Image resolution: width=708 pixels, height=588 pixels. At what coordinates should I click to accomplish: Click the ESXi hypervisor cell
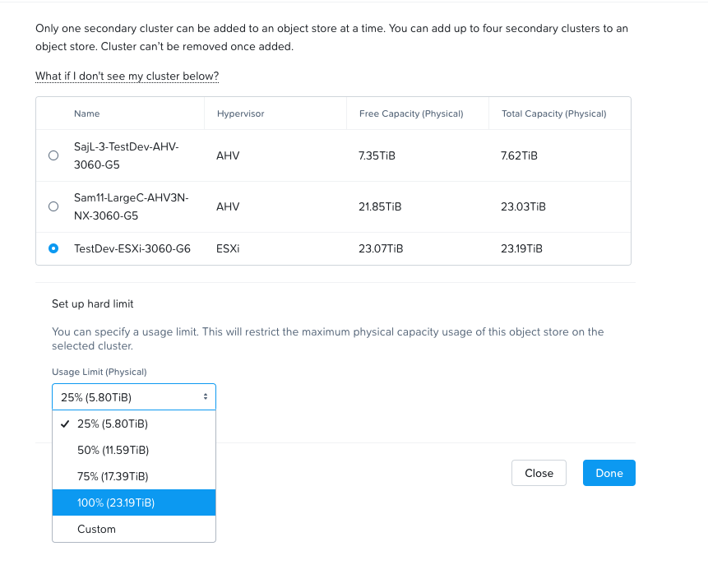228,248
